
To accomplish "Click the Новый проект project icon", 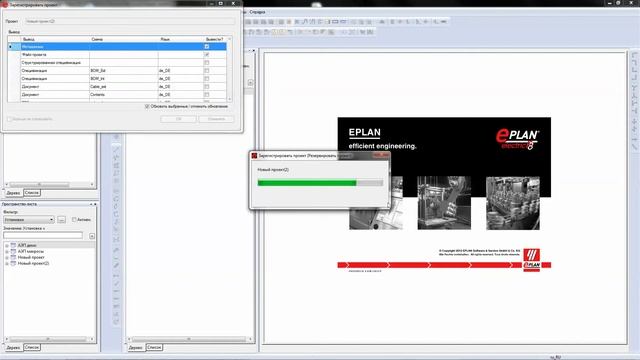I will tap(13, 258).
